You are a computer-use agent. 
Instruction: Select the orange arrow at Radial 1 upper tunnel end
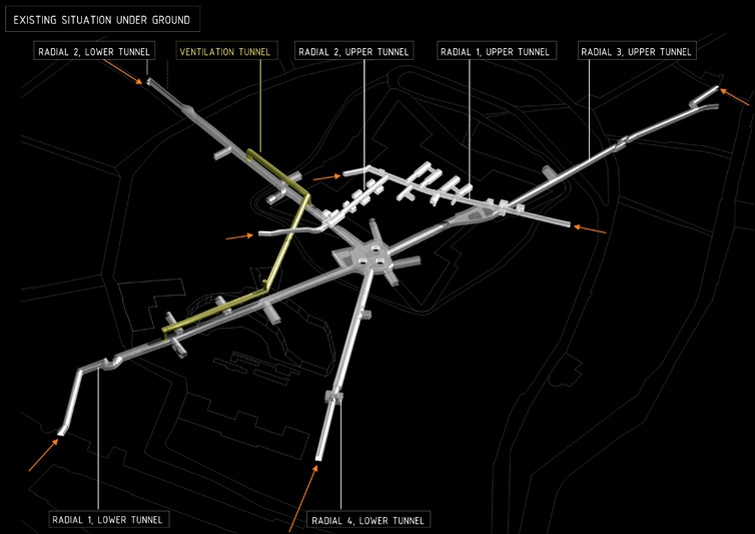click(591, 229)
